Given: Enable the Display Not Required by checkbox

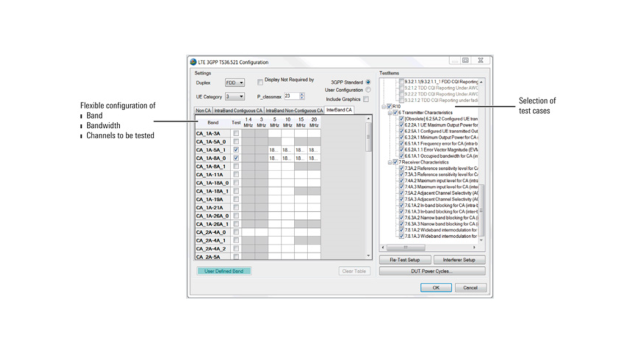Looking at the screenshot, I should (x=260, y=82).
